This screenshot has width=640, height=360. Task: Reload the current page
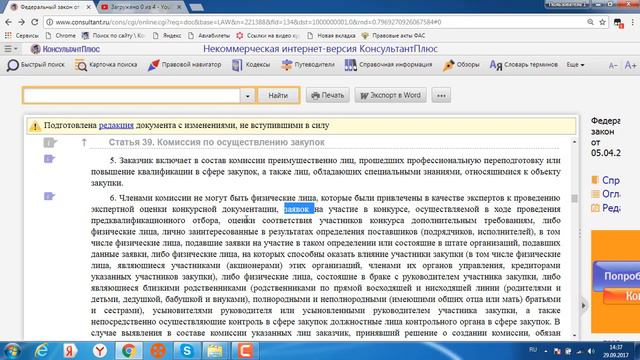[35, 22]
